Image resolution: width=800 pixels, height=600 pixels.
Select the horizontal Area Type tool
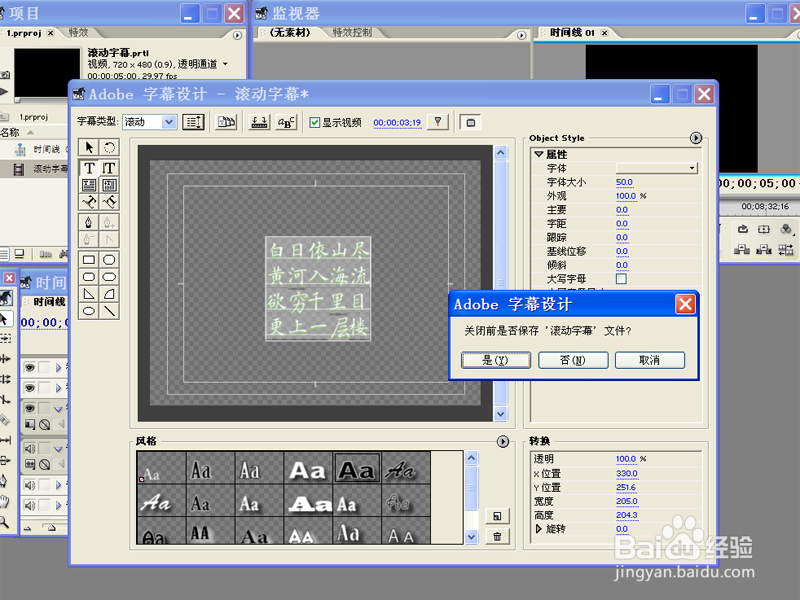tap(89, 185)
